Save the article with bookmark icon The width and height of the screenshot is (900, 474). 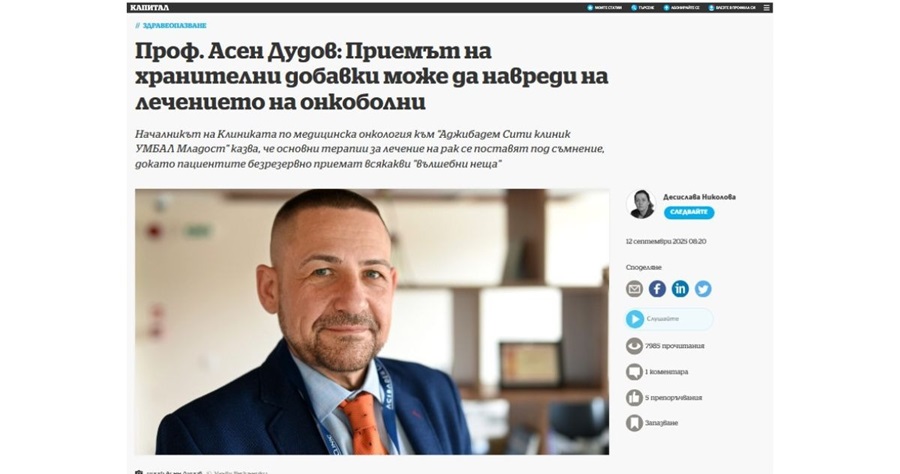click(x=634, y=423)
